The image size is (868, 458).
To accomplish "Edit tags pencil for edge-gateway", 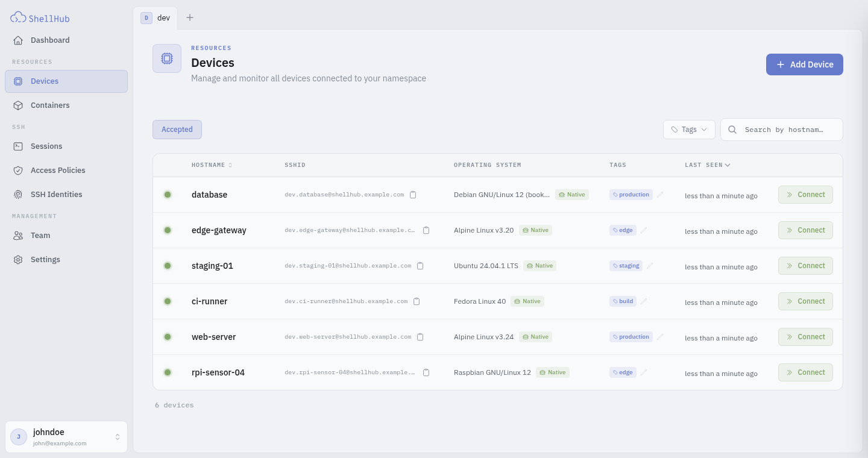I will (644, 230).
